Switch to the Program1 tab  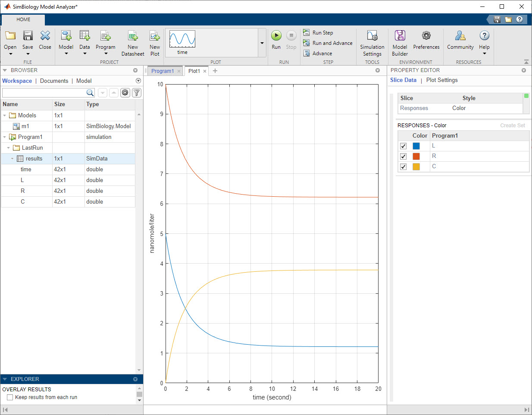pyautogui.click(x=163, y=71)
